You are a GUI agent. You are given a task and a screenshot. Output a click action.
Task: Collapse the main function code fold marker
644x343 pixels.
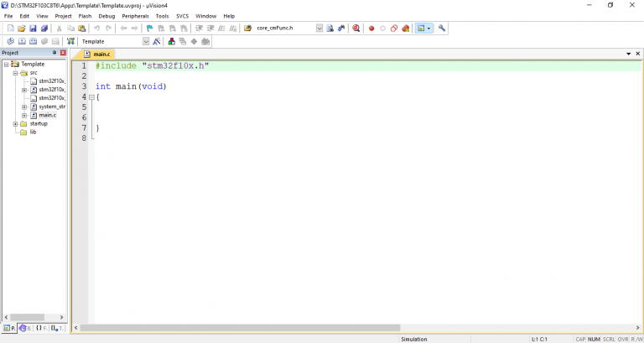(x=91, y=97)
